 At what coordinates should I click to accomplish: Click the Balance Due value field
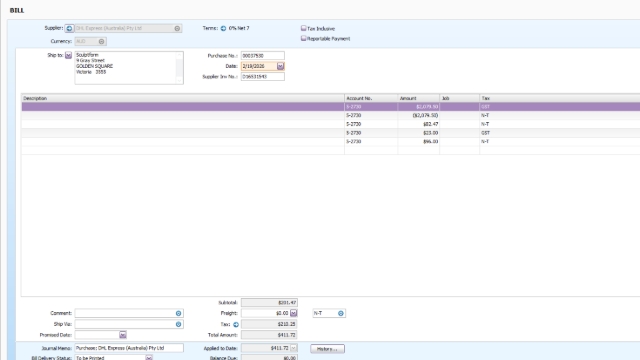point(269,358)
